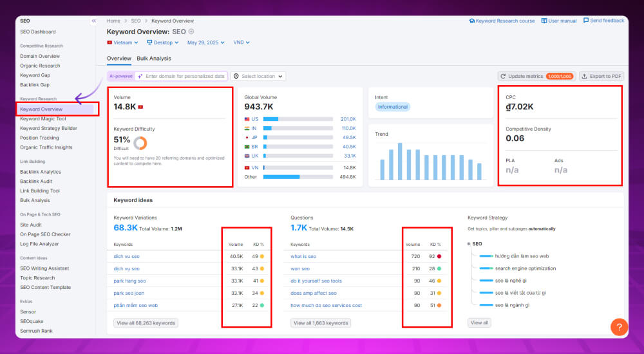Sort Keyword Variations by Volume column
This screenshot has height=354, width=644.
tap(236, 245)
